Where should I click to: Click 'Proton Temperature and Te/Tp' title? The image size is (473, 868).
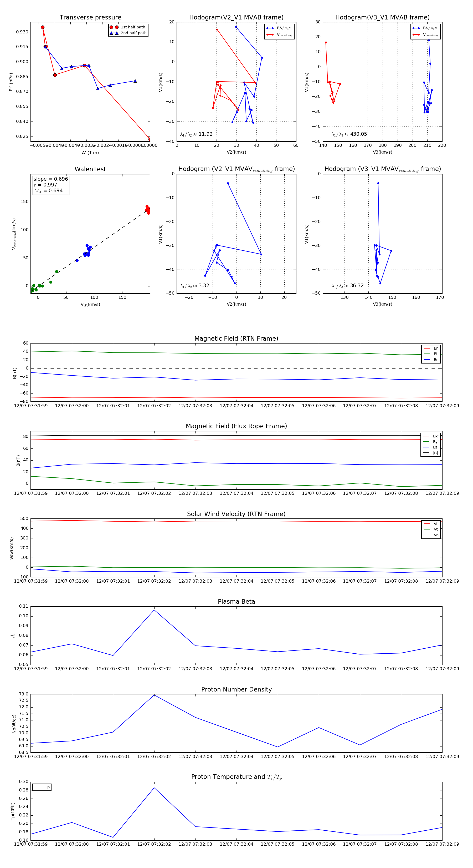(236, 777)
